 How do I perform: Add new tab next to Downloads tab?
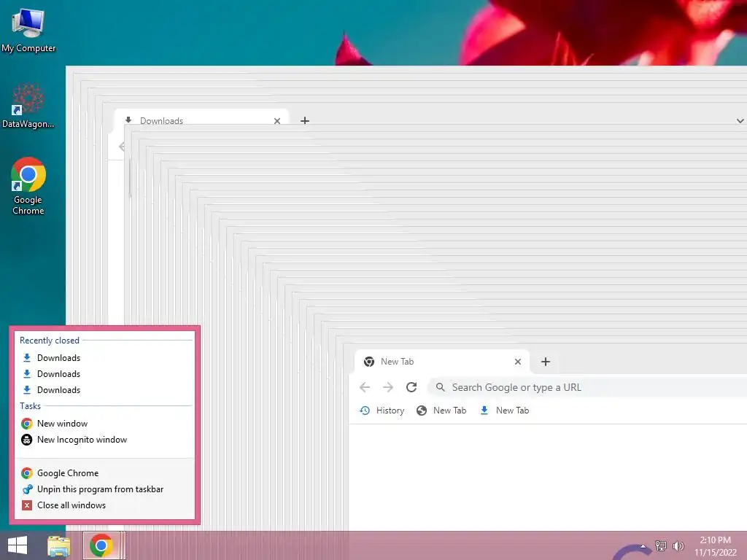pyautogui.click(x=305, y=121)
